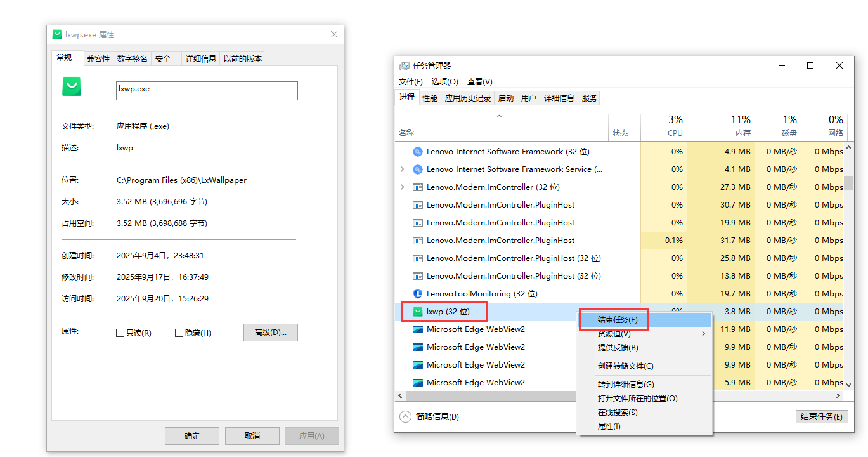
Task: Click the 高级(D)... button
Action: 271,333
